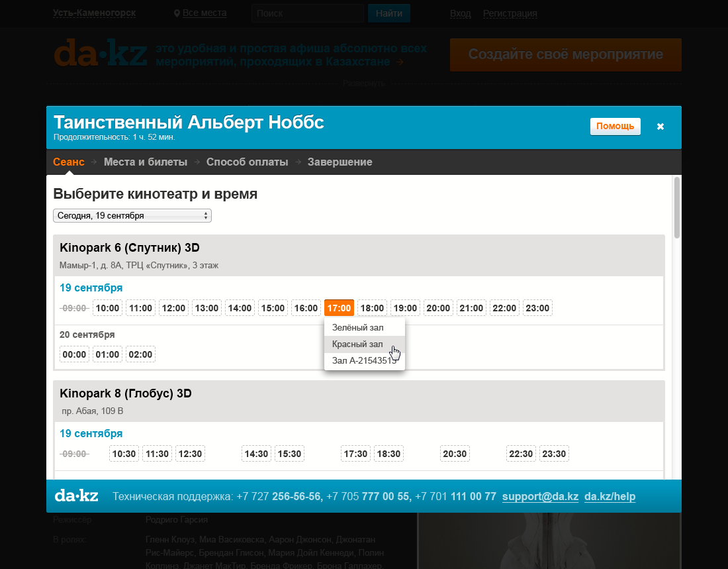
Task: Select the 20:30 session at Kinopark 8
Action: click(x=455, y=454)
